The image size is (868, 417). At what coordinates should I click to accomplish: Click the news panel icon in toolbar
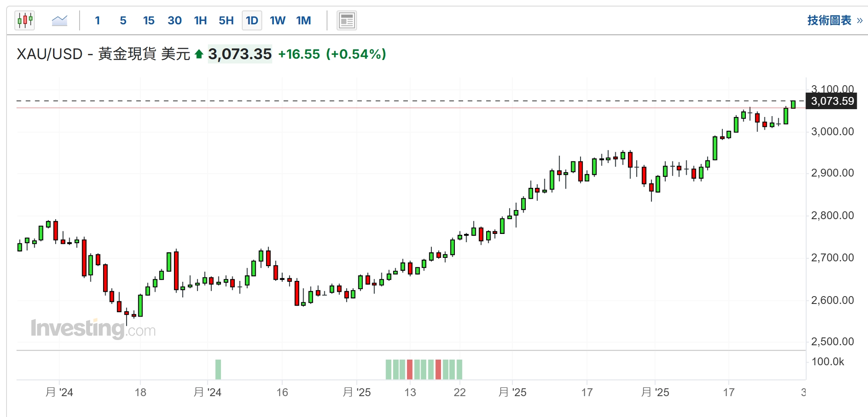coord(347,20)
